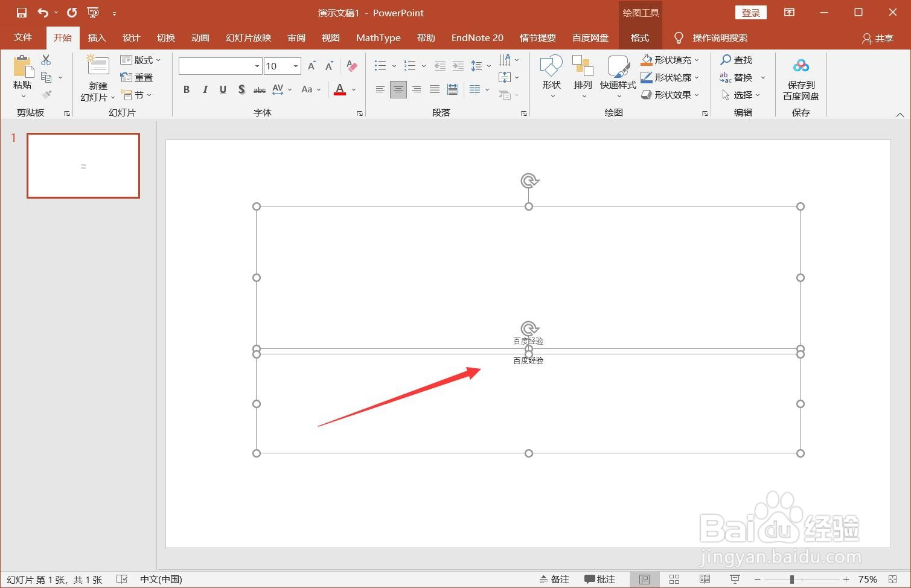Open the File (文件) tab
The height and width of the screenshot is (588, 911).
23,37
